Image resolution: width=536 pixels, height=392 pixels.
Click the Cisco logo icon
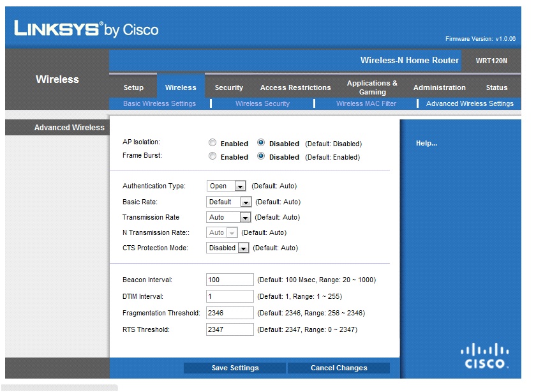tap(486, 356)
